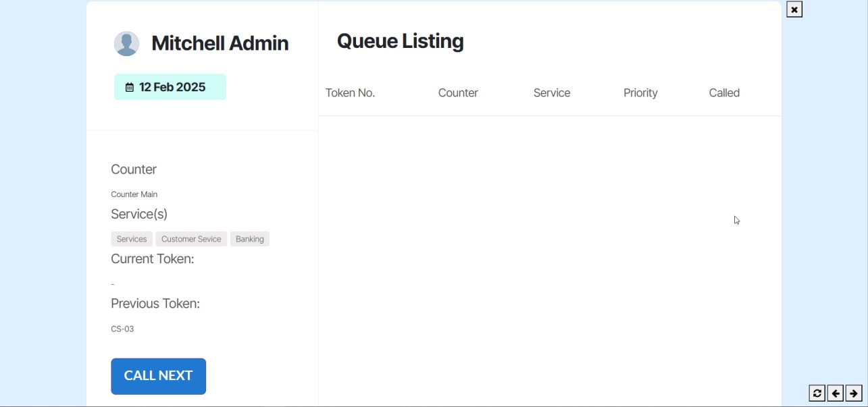The height and width of the screenshot is (407, 868).
Task: Select the Customer Sevice tag
Action: (191, 239)
